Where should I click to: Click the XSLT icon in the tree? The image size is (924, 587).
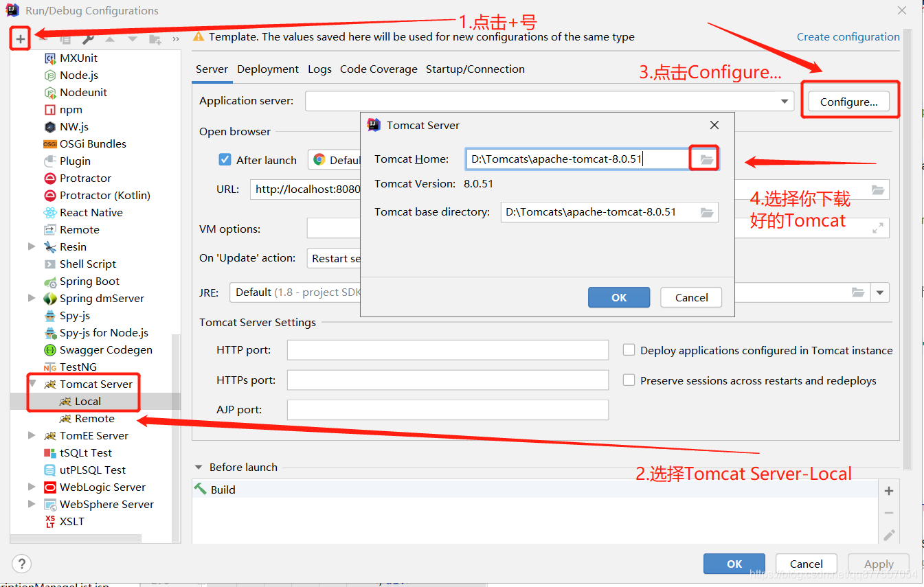[49, 522]
